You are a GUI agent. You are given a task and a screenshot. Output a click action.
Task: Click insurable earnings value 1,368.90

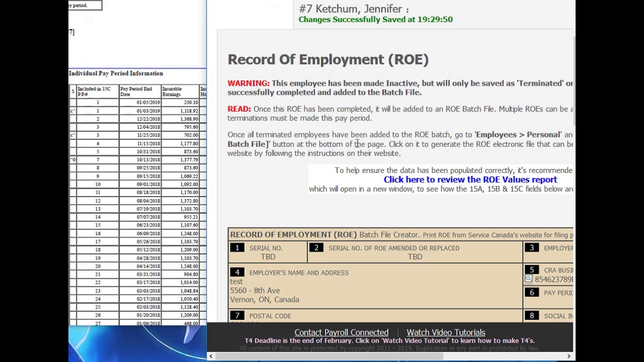coord(189,119)
